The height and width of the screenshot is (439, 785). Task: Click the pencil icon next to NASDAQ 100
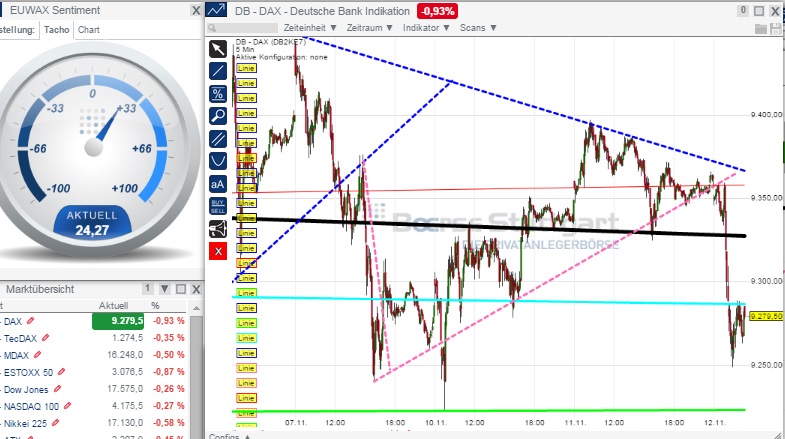68,406
